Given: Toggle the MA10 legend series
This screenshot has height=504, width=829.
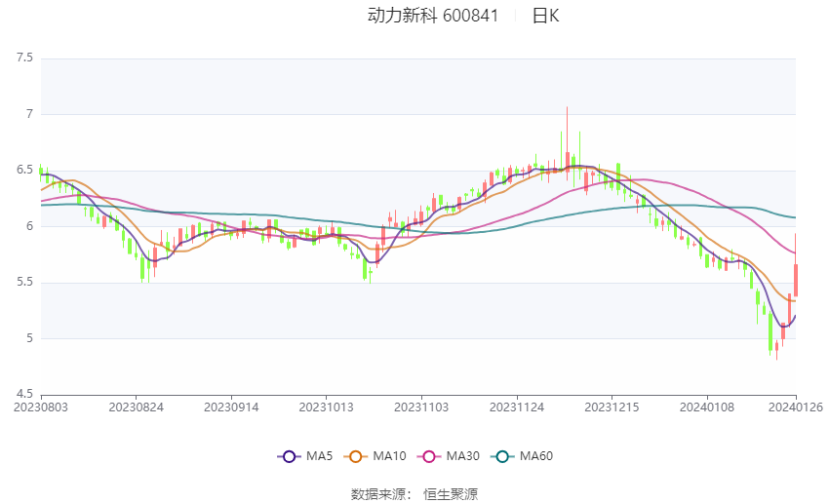Looking at the screenshot, I should coord(375,456).
